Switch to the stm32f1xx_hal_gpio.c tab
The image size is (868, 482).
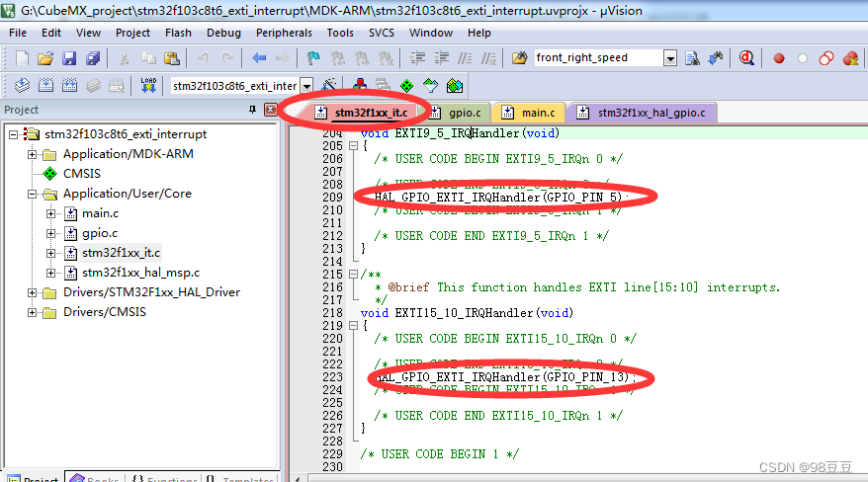point(643,113)
